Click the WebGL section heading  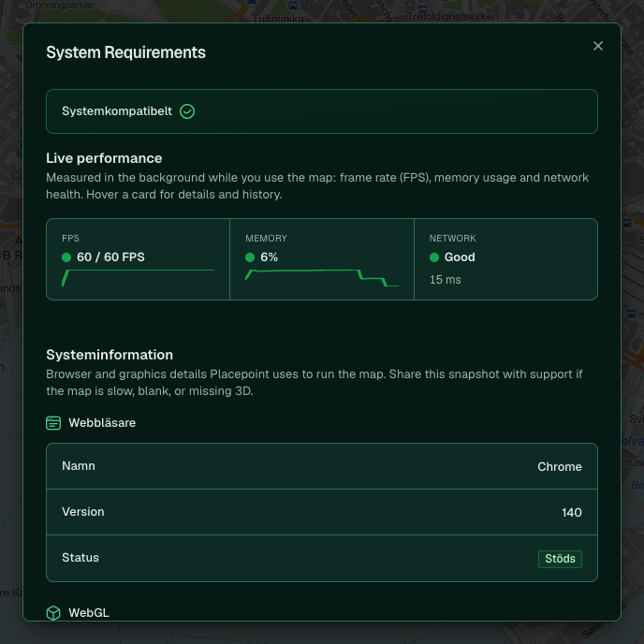[x=89, y=613]
